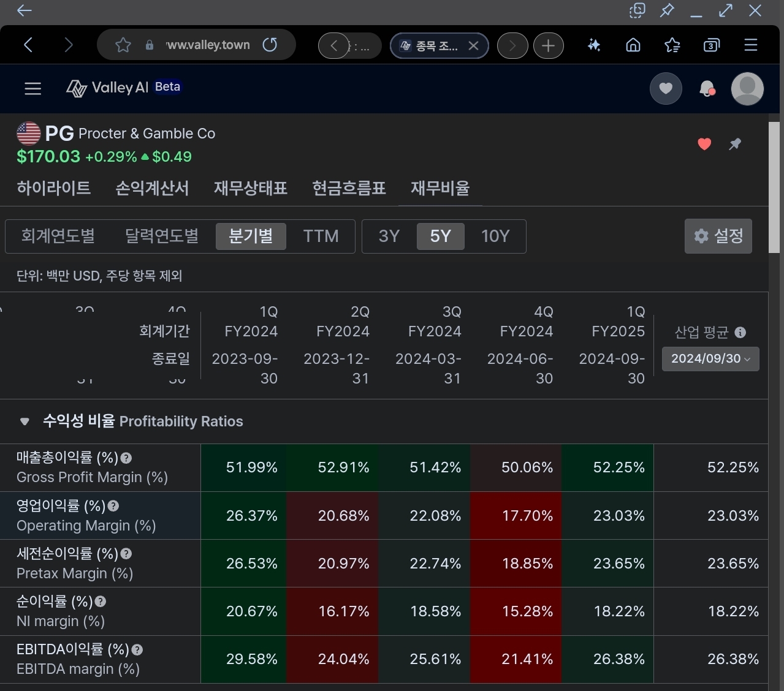Image resolution: width=784 pixels, height=691 pixels.
Task: Reload the valley.town page
Action: 270,45
